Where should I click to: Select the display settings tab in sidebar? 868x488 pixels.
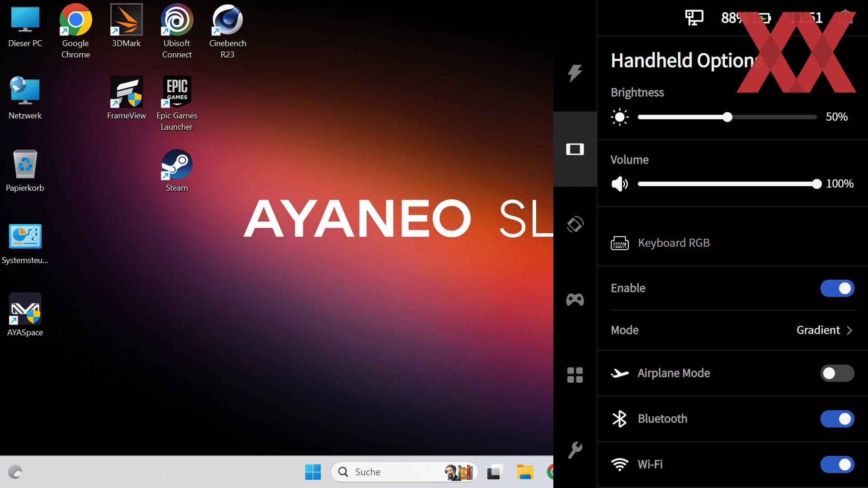tap(575, 149)
